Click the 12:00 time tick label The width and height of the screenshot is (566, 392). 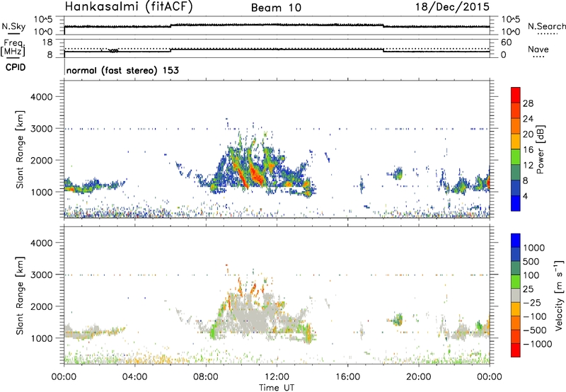tap(277, 377)
